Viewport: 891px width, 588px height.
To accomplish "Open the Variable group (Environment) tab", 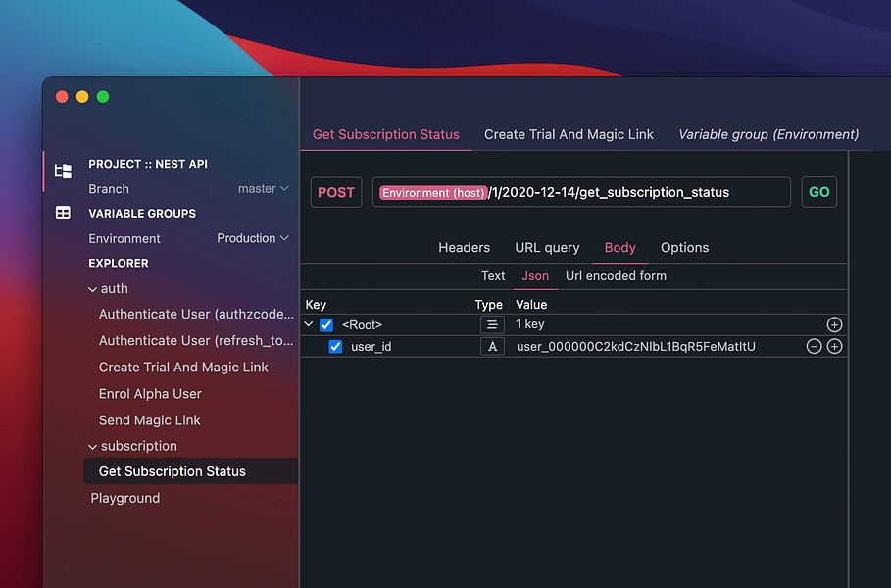I will [768, 134].
